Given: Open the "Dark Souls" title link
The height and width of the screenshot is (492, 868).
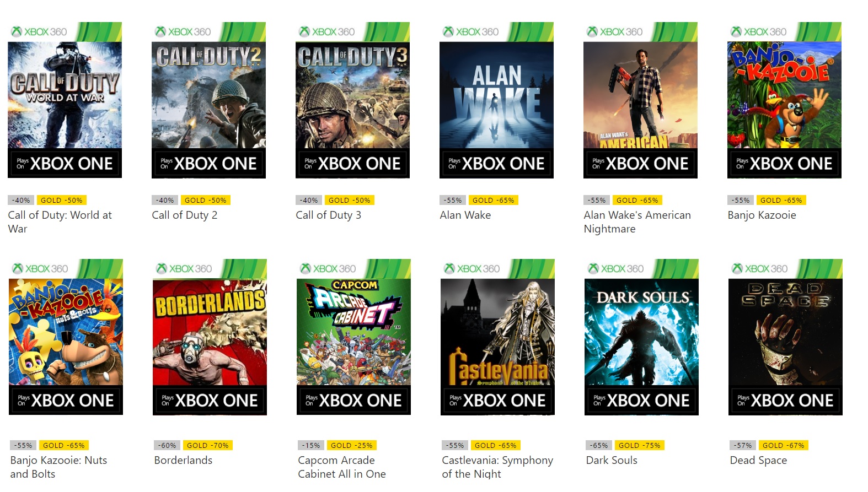Looking at the screenshot, I should 612,461.
